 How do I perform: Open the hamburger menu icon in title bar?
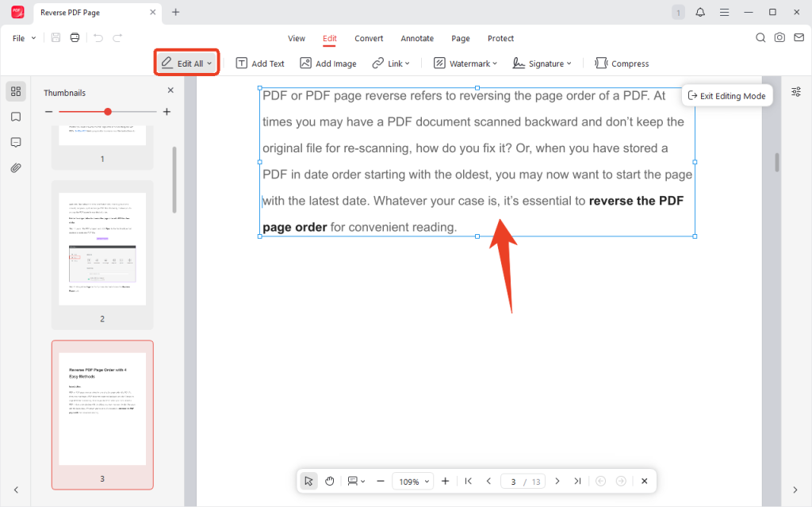725,12
